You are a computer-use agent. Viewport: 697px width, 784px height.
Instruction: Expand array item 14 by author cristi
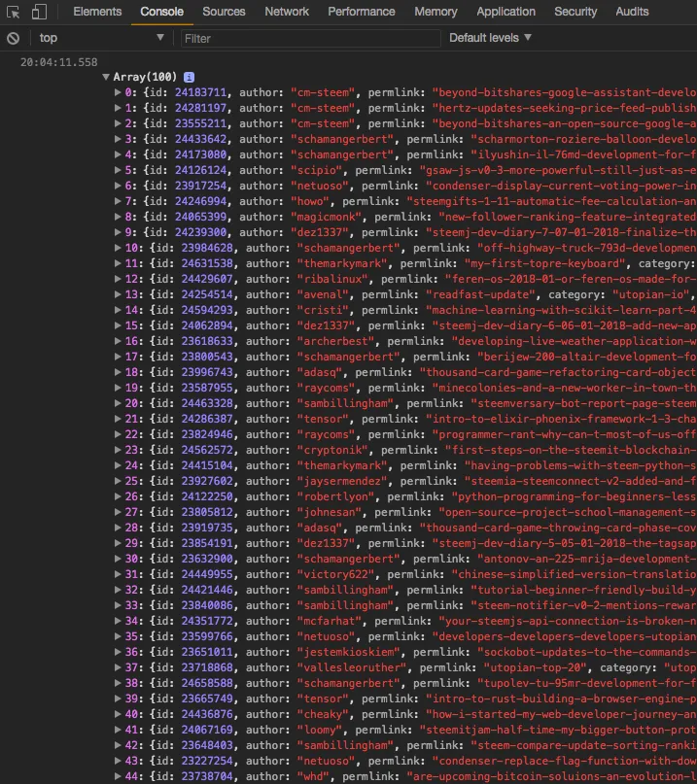tap(118, 310)
